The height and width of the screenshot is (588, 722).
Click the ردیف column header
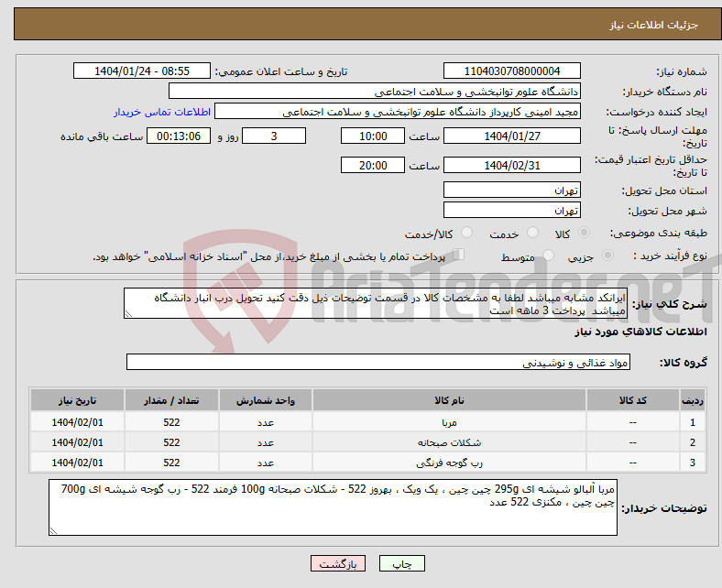click(x=693, y=400)
